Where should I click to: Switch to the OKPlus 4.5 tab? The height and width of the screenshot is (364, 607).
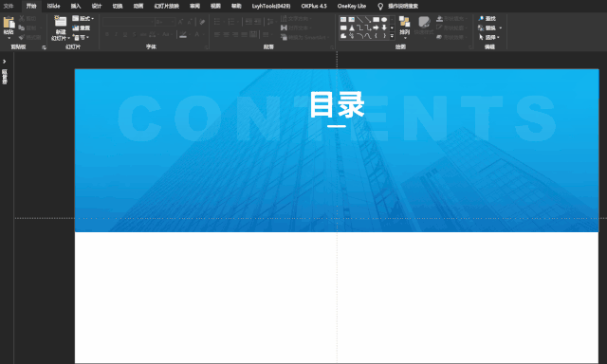(314, 7)
